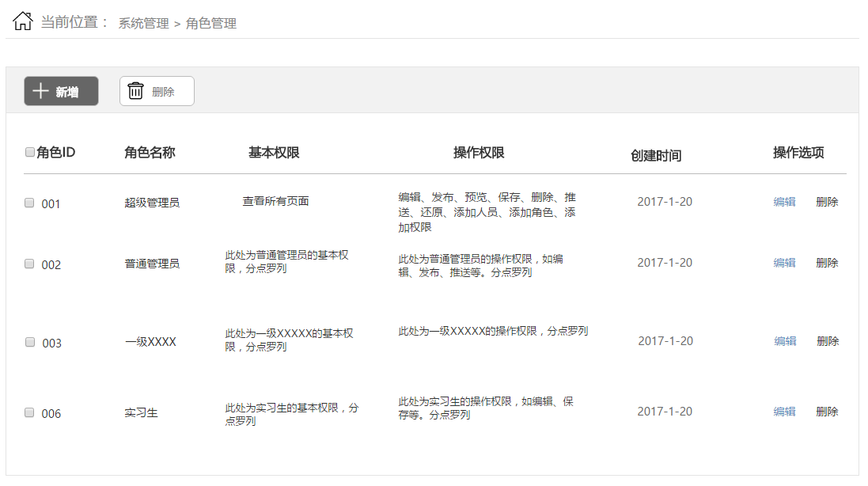Screen dimensions: 868x486
Task: Click the home icon in breadcrumb
Action: (23, 21)
